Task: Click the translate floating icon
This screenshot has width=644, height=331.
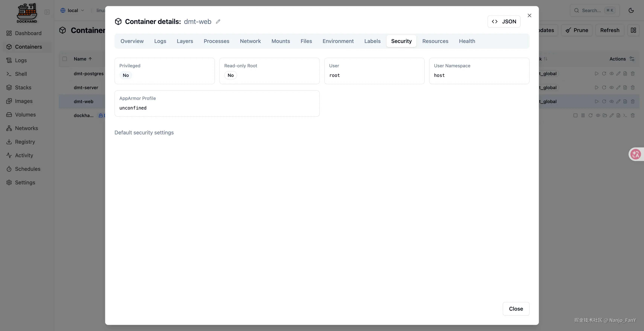Action: point(636,154)
